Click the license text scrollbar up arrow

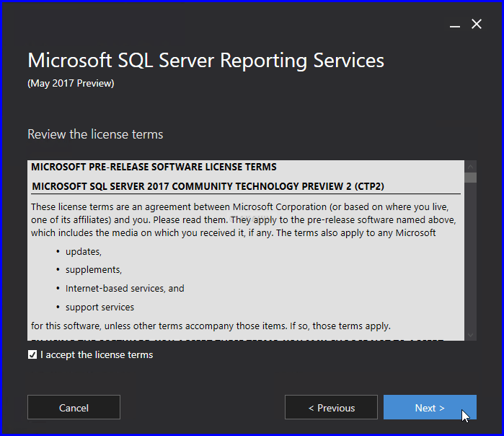471,166
